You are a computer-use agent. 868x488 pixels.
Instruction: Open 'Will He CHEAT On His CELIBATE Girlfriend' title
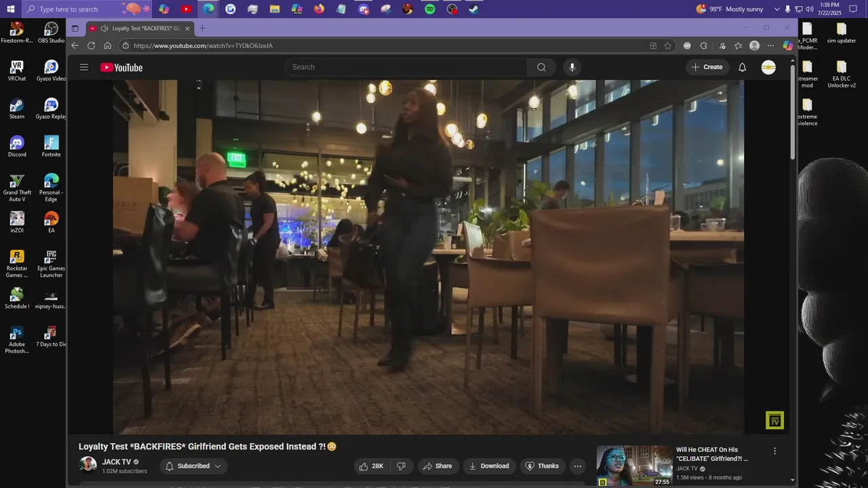pos(712,454)
